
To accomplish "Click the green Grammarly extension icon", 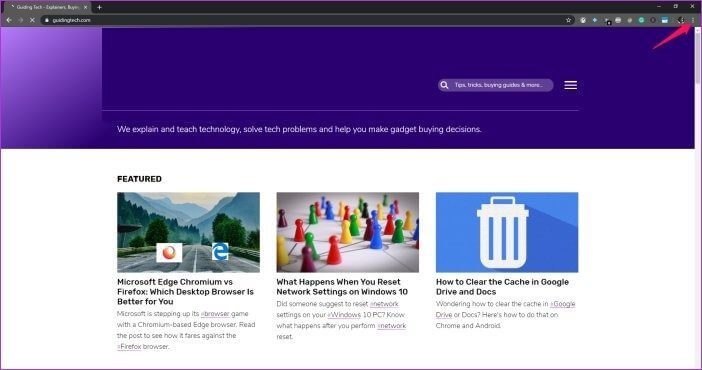I will point(641,20).
